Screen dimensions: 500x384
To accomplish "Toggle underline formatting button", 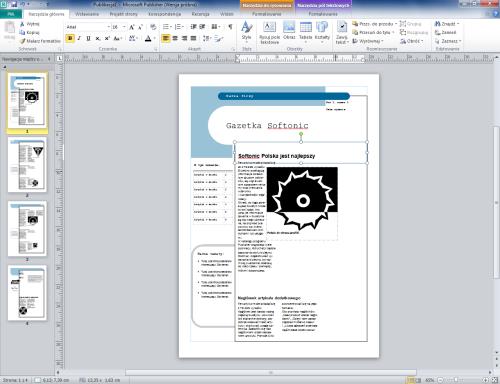I will pos(88,38).
